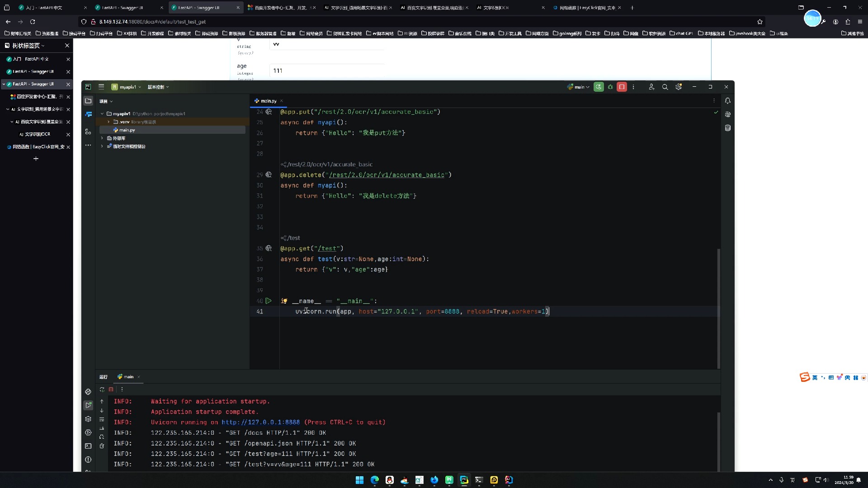Select the main.py editor tab
The width and height of the screenshot is (868, 488).
(268, 101)
